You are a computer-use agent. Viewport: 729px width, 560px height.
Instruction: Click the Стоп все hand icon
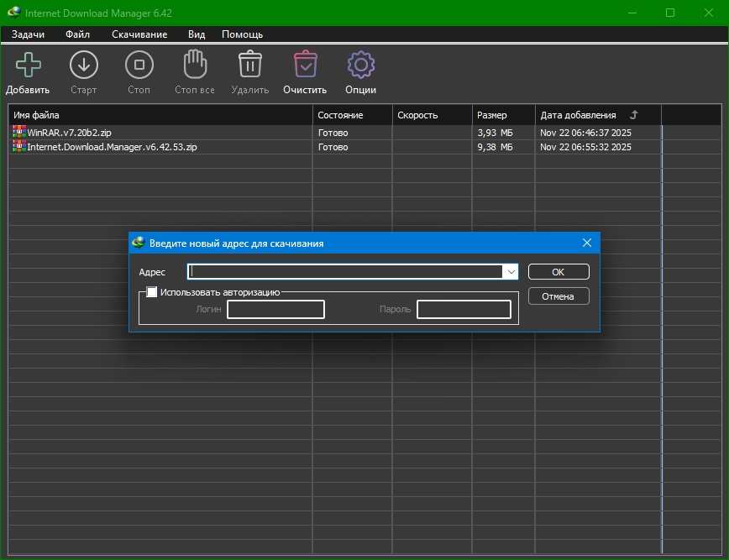point(194,65)
